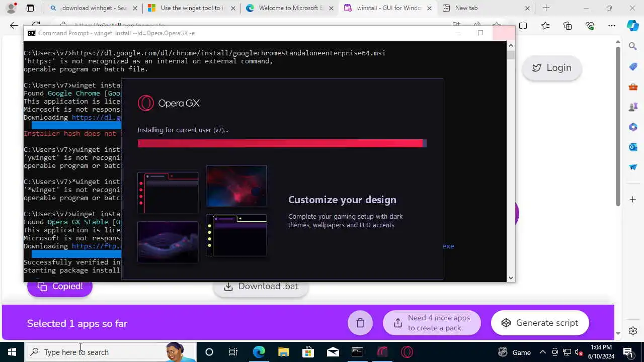This screenshot has height=362, width=644.
Task: Select Opera GX circle taskbar icon
Action: (407, 352)
